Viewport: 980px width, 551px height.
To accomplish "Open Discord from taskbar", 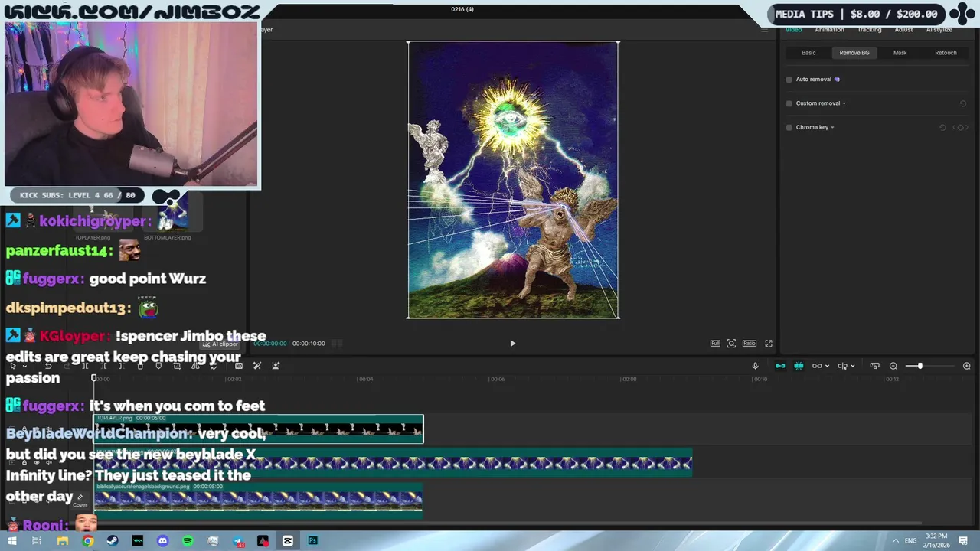I will [x=162, y=541].
